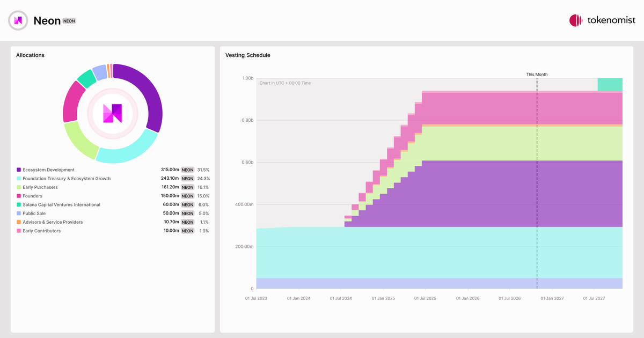Click the Advisors & Service Providers swatch
The height and width of the screenshot is (338, 644).
pos(19,222)
